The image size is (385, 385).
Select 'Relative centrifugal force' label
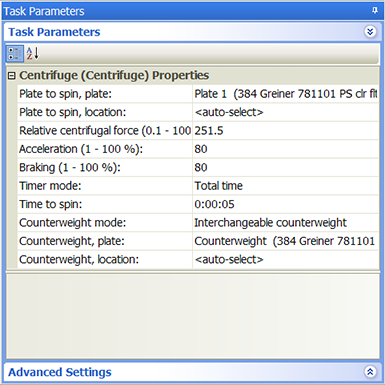point(105,131)
